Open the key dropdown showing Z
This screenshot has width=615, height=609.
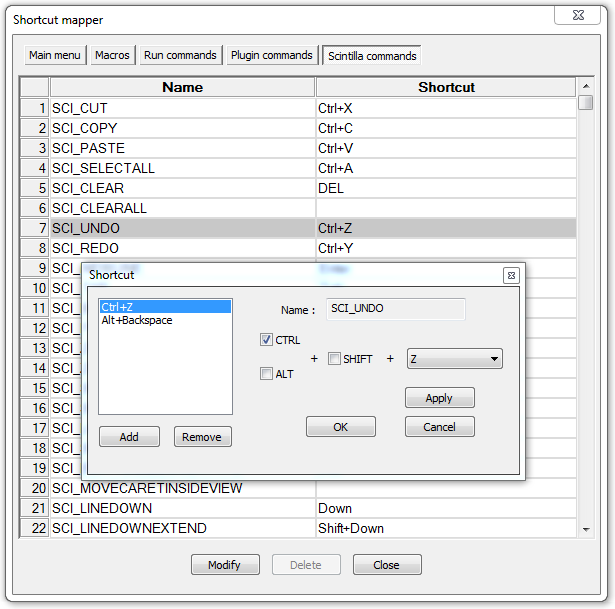pos(454,359)
